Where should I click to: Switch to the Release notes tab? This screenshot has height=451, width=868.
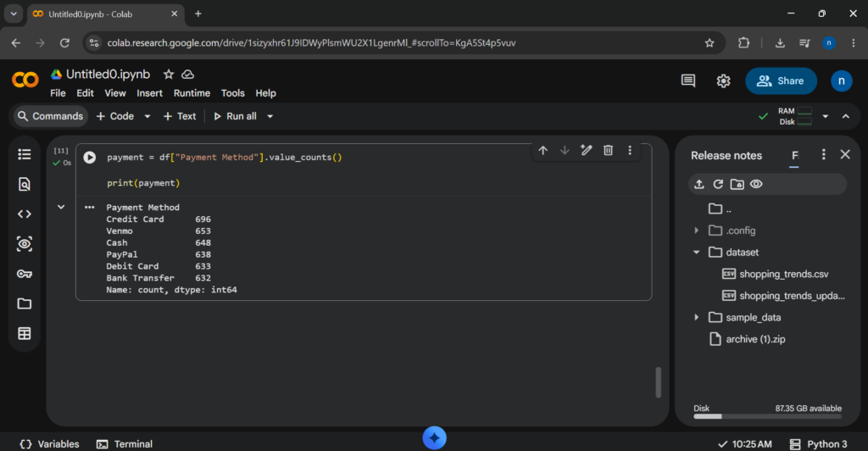(x=726, y=155)
